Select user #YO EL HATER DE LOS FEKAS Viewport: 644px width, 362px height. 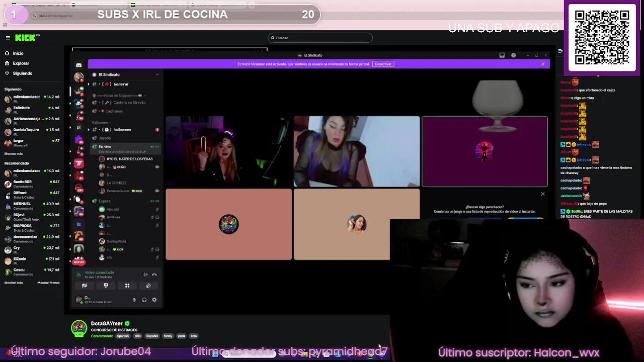pyautogui.click(x=129, y=159)
